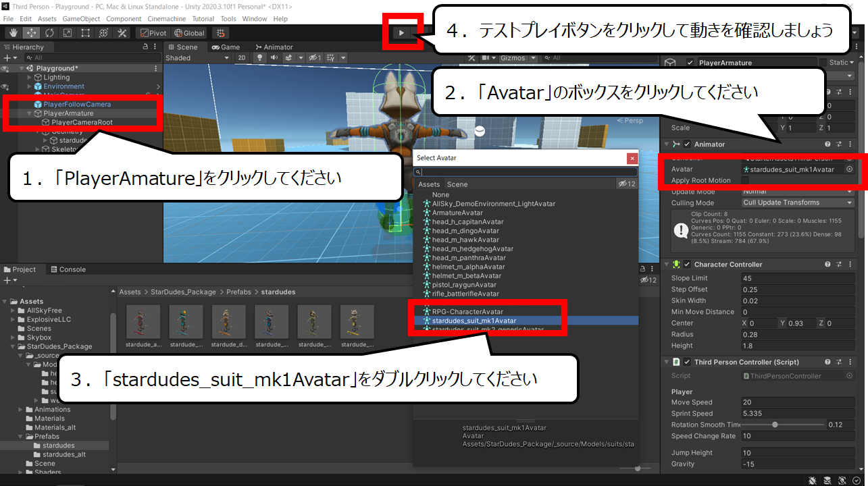The image size is (868, 486).
Task: Switch to the Game tab
Action: 226,47
